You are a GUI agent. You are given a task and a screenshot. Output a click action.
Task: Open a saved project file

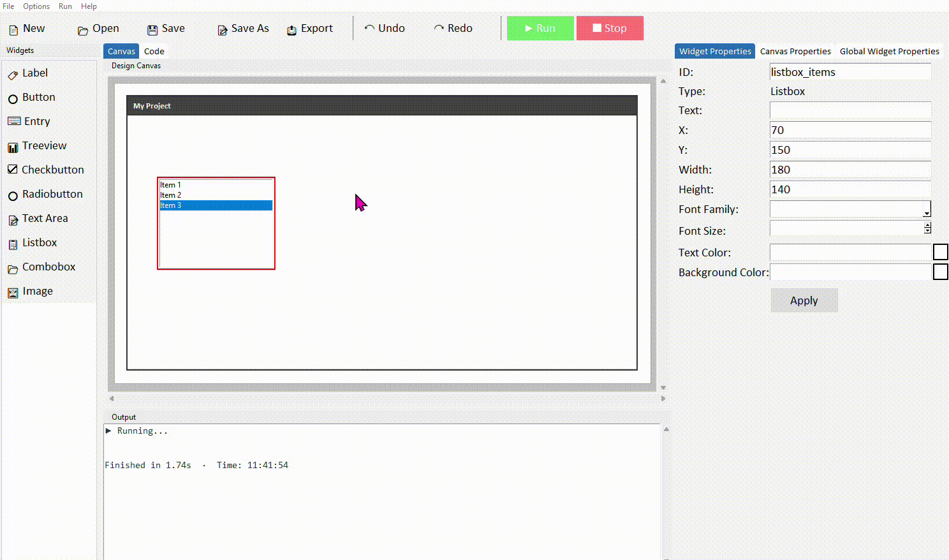97,28
